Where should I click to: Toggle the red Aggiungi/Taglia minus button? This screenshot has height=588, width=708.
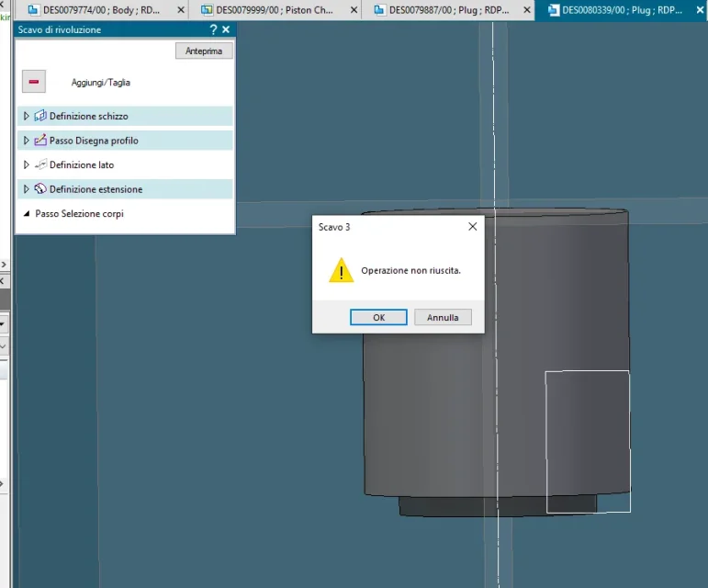point(34,81)
